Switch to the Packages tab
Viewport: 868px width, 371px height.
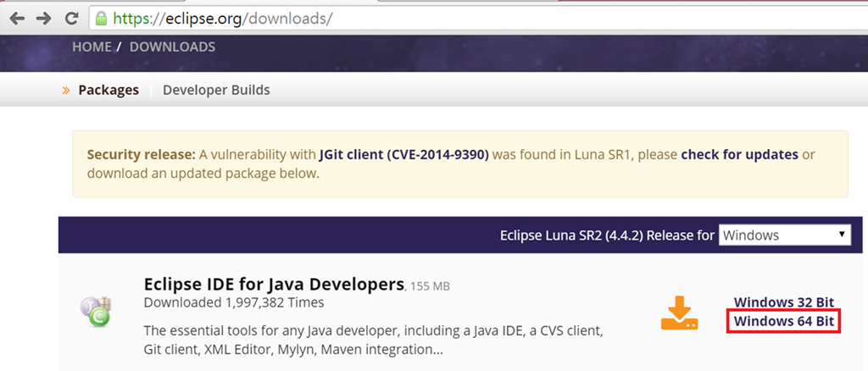(108, 90)
